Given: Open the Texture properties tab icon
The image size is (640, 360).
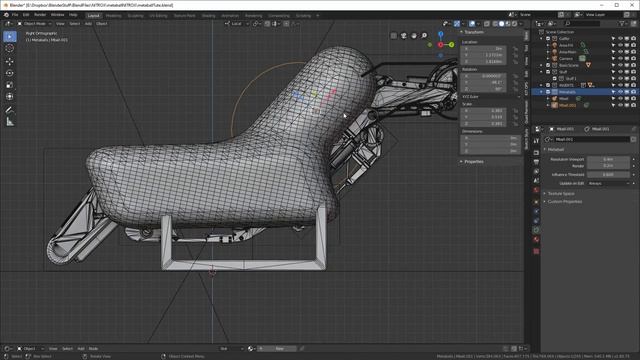Looking at the screenshot, I should tap(536, 251).
